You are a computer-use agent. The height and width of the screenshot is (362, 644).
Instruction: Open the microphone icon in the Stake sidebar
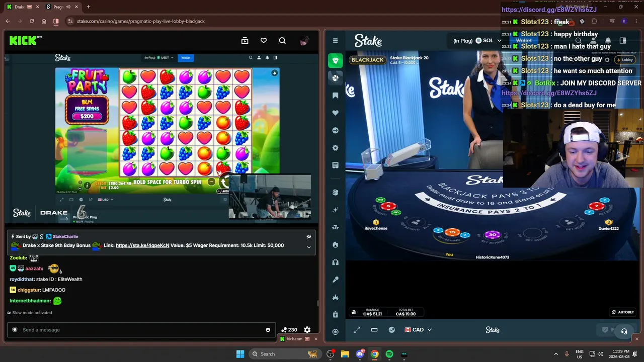(x=336, y=280)
